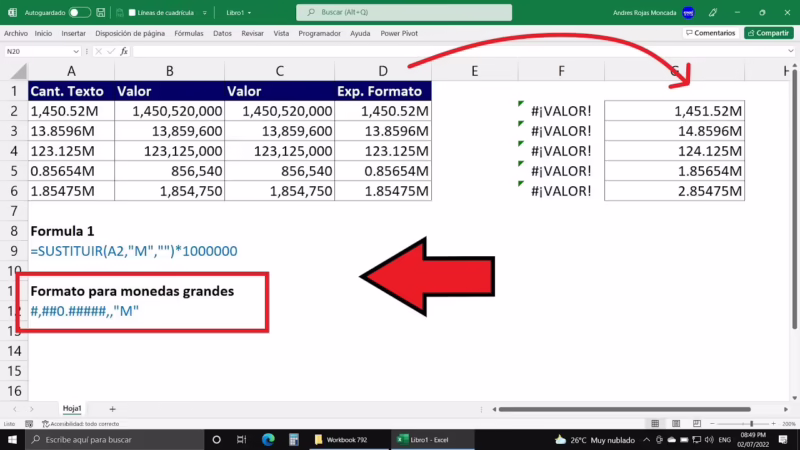Expand the Name Box dropdown showing N20
This screenshot has width=800, height=450.
(76, 52)
